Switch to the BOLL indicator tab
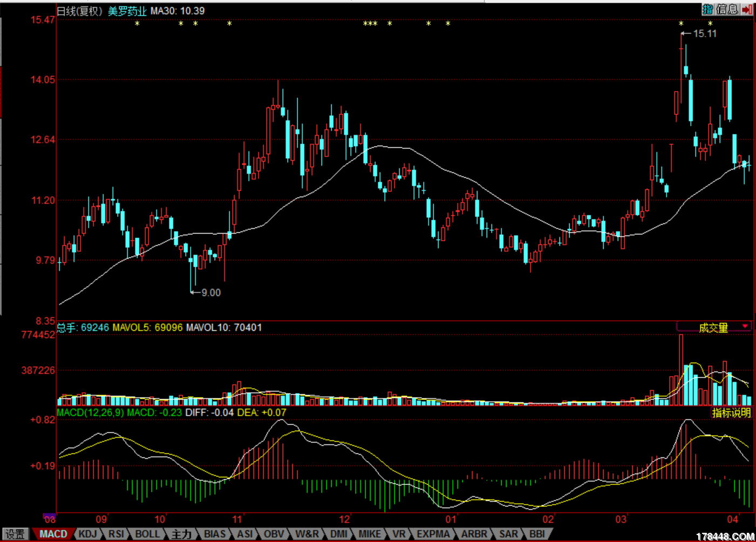756x542 pixels. [147, 534]
